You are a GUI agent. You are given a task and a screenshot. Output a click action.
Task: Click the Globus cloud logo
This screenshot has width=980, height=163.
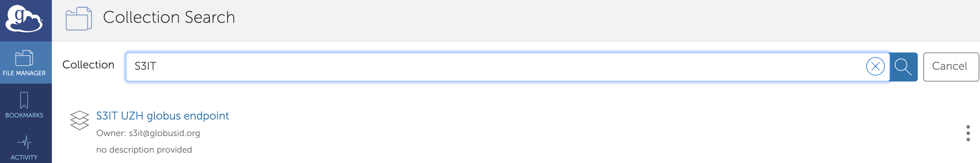click(x=24, y=19)
